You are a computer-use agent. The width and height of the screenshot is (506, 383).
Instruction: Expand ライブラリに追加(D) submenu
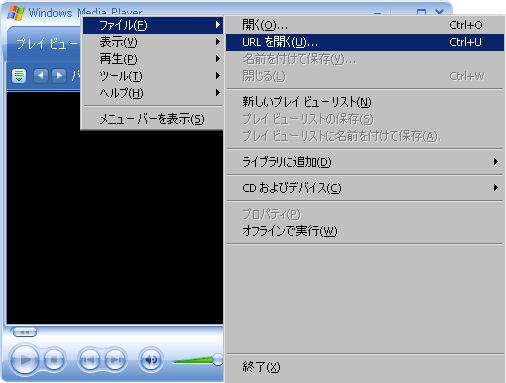365,162
